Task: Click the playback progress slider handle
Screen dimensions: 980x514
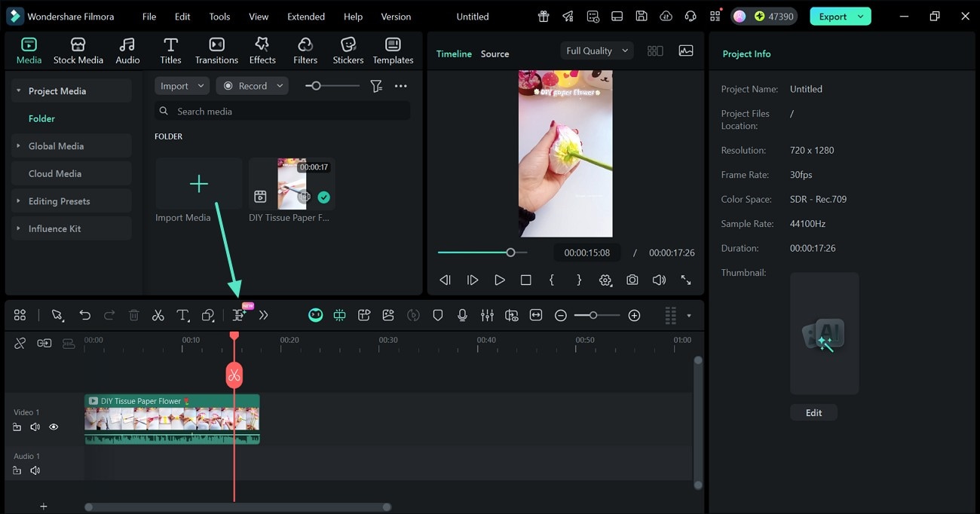Action: pyautogui.click(x=510, y=252)
